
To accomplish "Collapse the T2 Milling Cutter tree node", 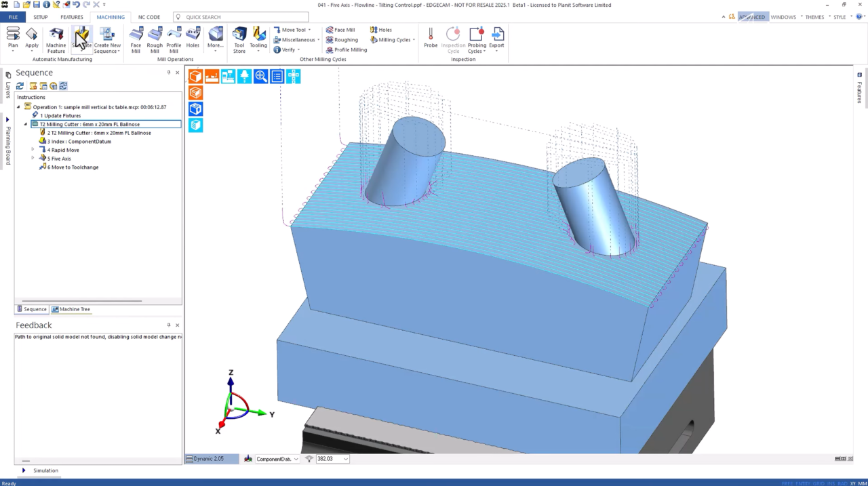I will (x=25, y=124).
